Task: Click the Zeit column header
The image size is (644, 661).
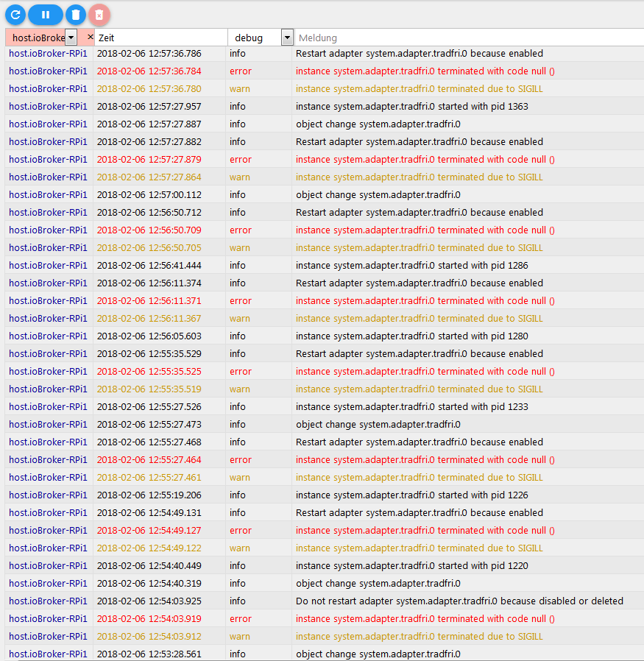Action: coord(160,38)
